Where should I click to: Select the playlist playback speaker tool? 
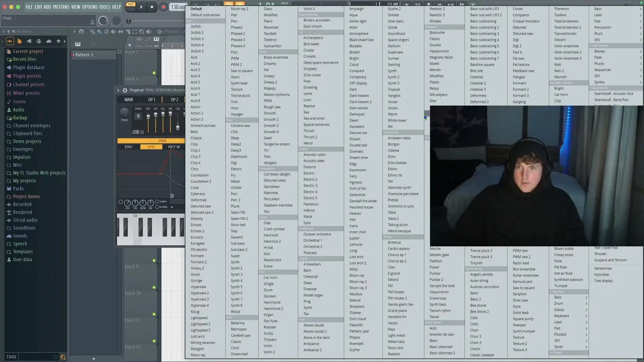pos(149,32)
